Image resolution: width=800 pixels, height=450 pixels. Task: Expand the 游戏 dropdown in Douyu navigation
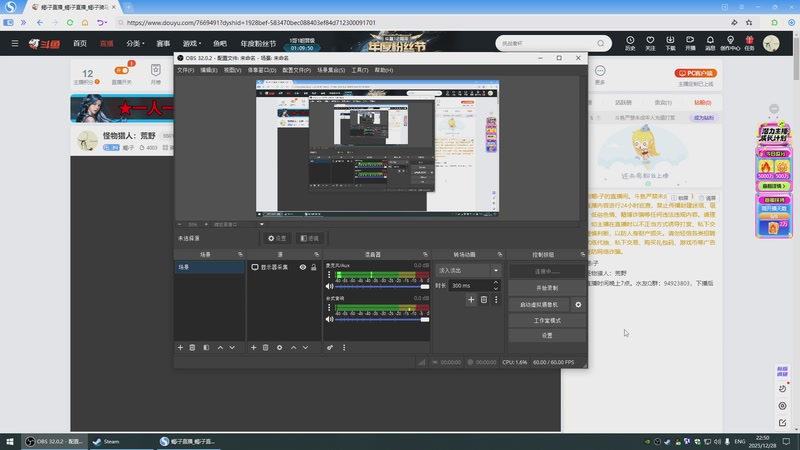[191, 43]
